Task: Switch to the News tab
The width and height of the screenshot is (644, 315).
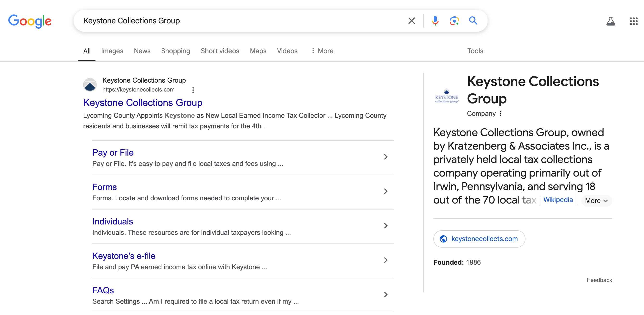Action: (142, 51)
